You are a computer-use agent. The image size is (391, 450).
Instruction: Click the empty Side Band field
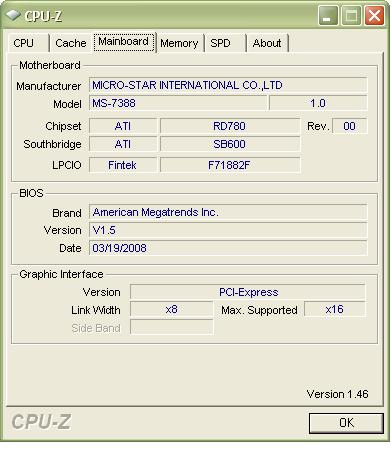click(x=171, y=327)
